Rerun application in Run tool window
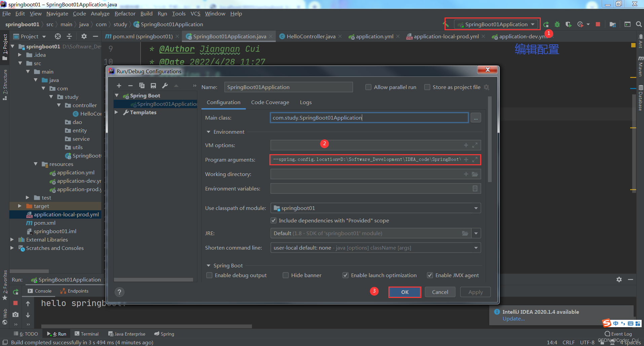 click(x=15, y=292)
